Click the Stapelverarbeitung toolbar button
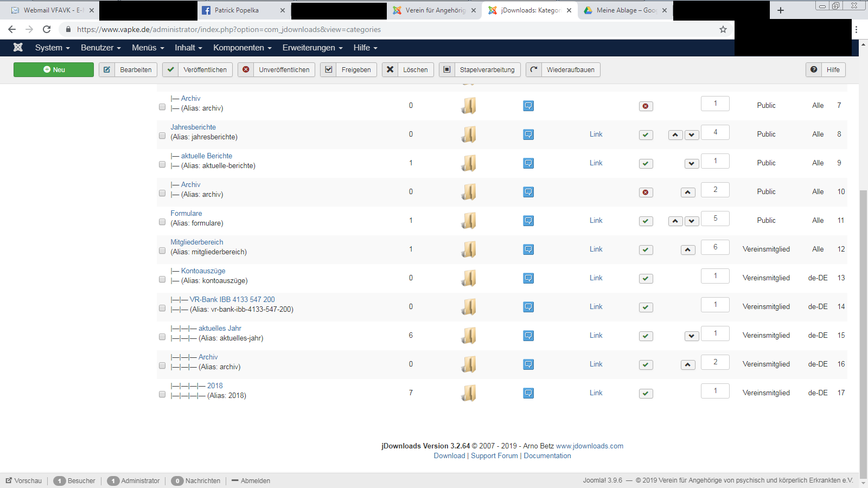The height and width of the screenshot is (488, 868). point(480,69)
